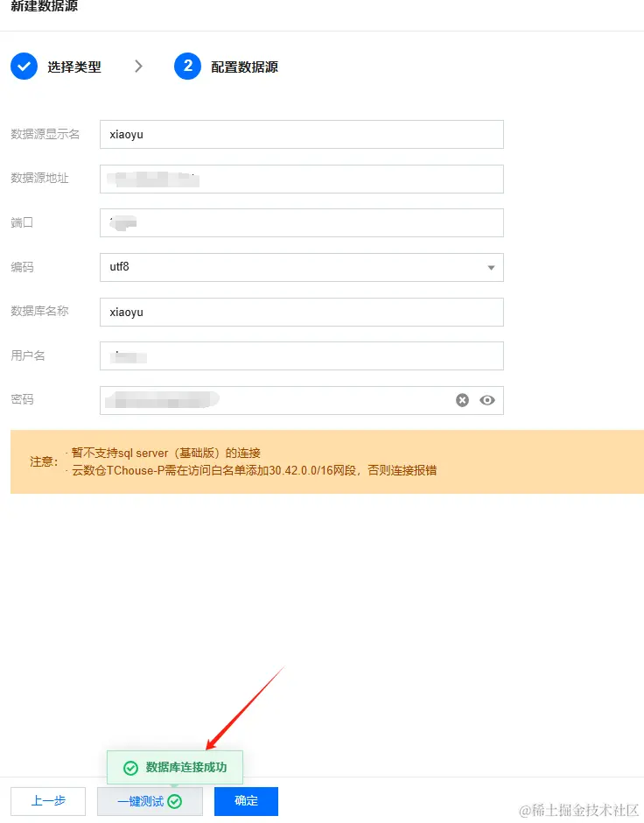Go to the 选择类型 step
The height and width of the screenshot is (823, 644).
(x=74, y=67)
